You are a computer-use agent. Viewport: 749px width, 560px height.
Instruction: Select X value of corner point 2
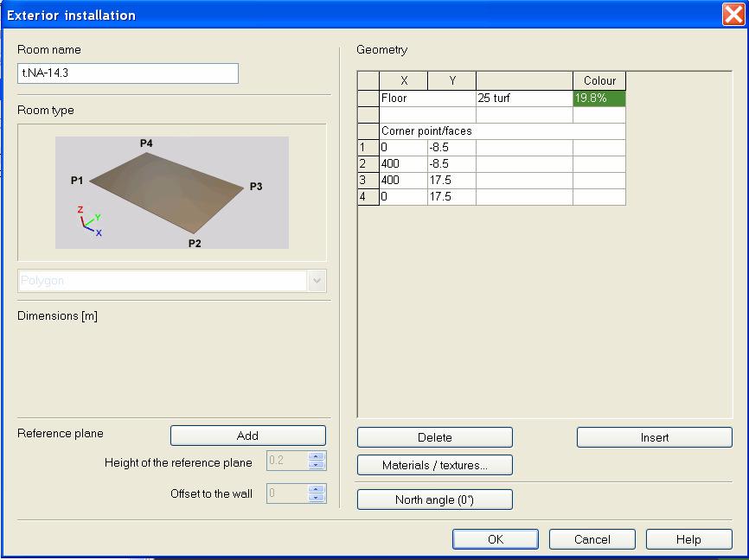[404, 164]
